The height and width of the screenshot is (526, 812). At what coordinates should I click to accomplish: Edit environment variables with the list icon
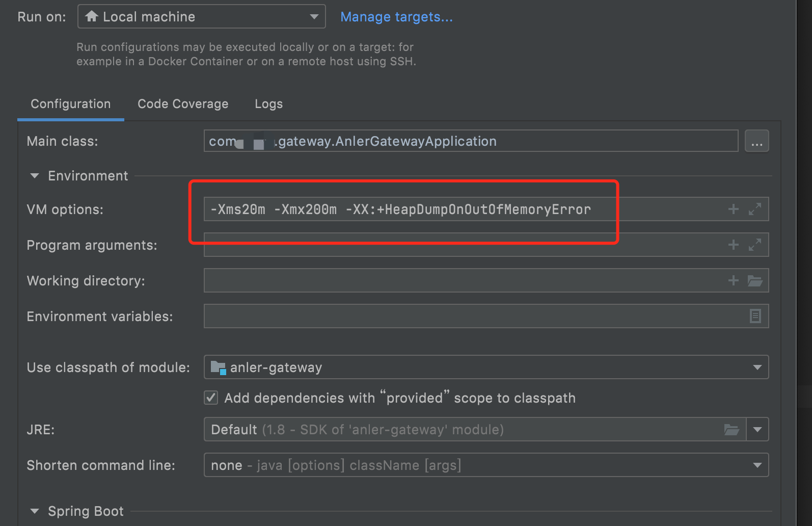click(x=755, y=316)
